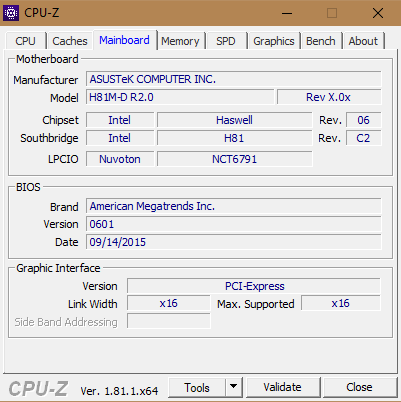
Task: Open the CPU tab
Action: click(25, 41)
